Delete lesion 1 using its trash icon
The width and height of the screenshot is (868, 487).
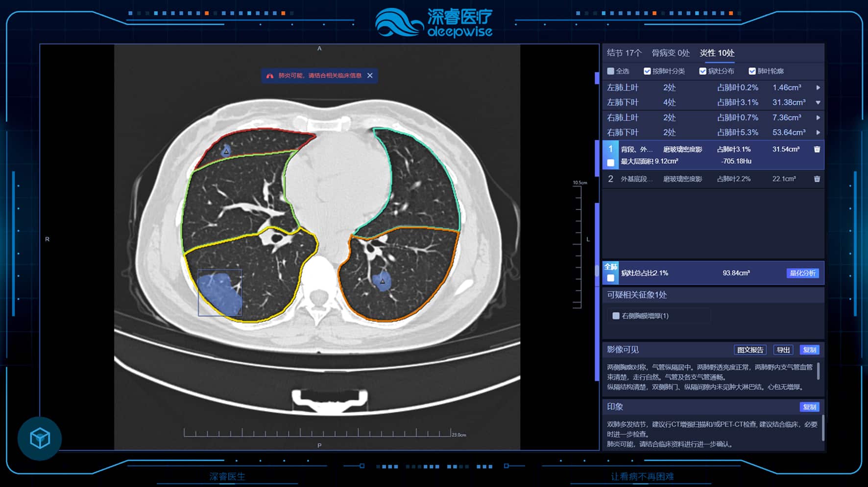tap(816, 150)
